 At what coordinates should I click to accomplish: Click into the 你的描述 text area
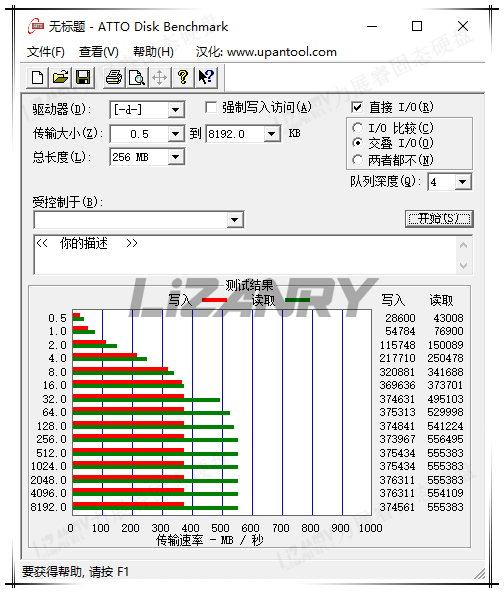[245, 255]
